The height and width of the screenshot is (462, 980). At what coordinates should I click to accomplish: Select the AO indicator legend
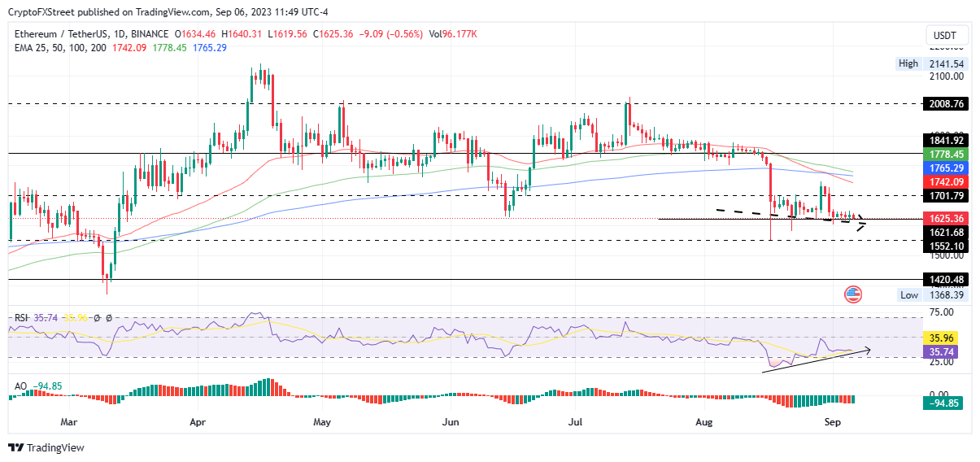click(19, 386)
